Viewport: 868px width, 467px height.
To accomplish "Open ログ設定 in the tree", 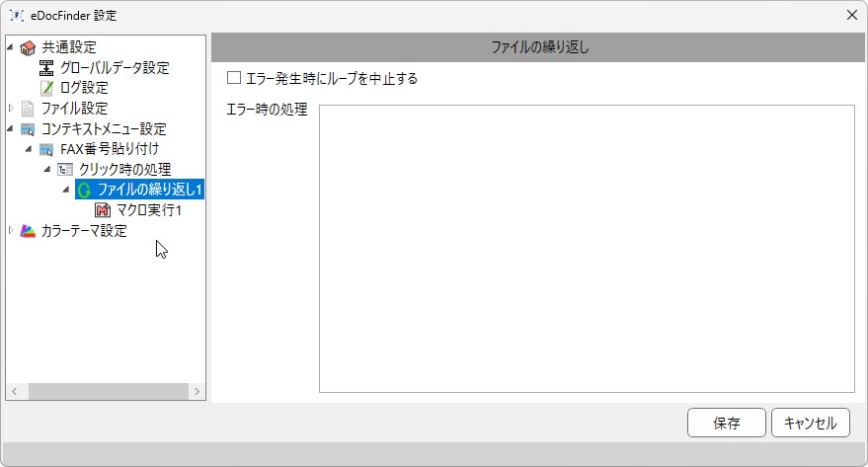I will coord(84,88).
